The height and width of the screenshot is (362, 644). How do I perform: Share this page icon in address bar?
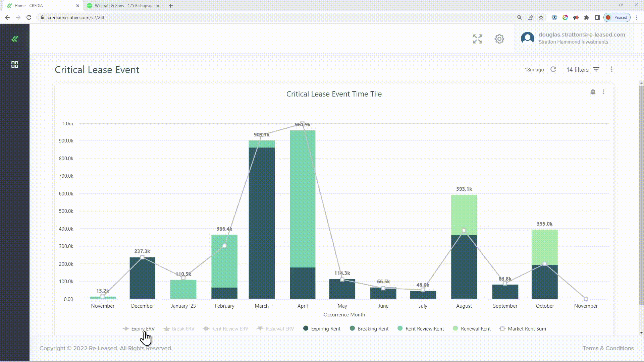(530, 17)
